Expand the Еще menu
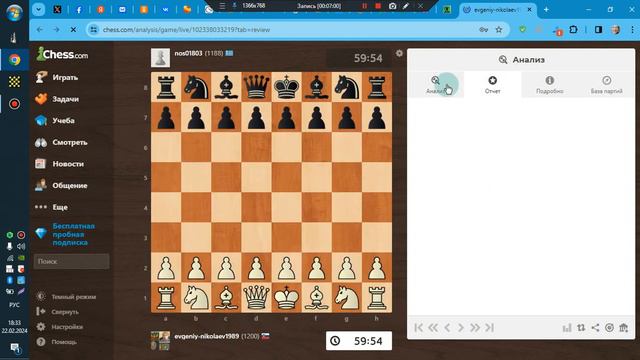Screen dimensions: 640x360 point(60,207)
